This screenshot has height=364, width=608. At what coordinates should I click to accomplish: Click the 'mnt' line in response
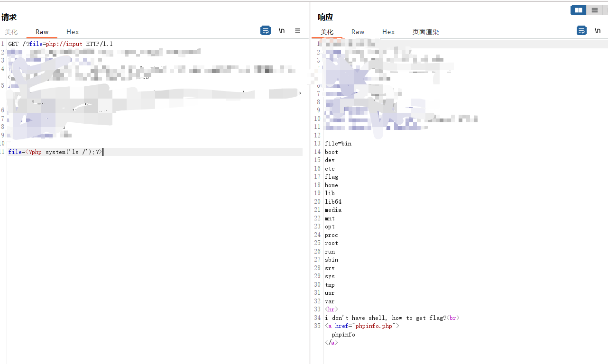(x=330, y=218)
